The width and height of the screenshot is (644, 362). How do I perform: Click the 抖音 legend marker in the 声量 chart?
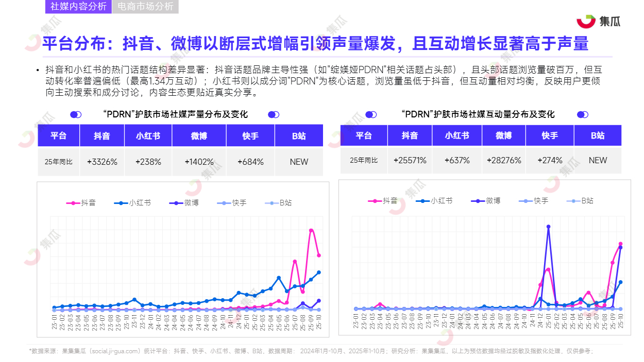(x=73, y=203)
